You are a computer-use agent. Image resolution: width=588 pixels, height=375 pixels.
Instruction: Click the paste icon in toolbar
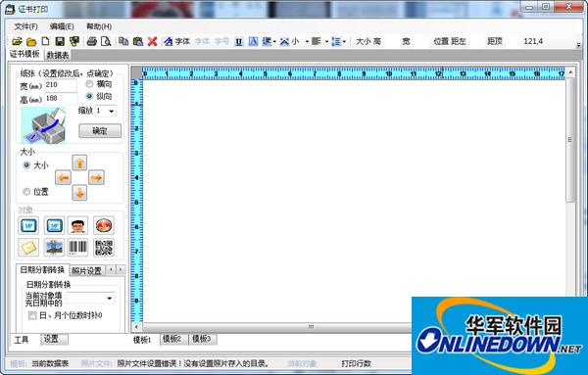tap(138, 41)
